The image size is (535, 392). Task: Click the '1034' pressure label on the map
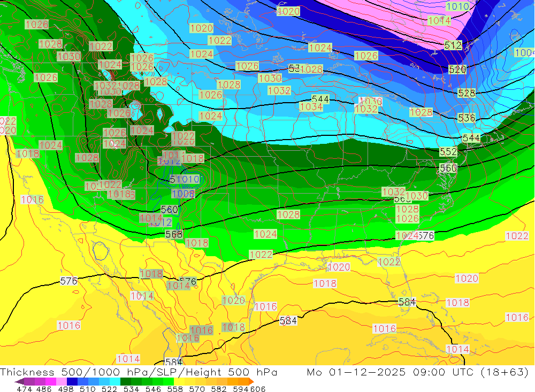tap(311, 107)
